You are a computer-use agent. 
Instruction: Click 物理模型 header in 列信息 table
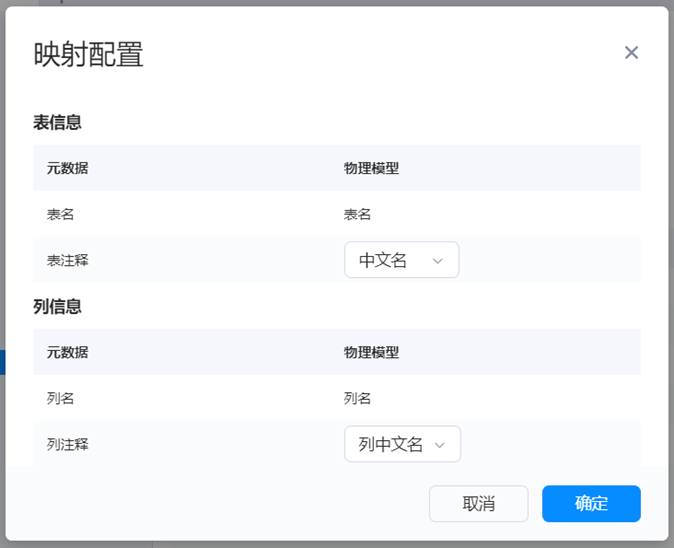tap(371, 352)
